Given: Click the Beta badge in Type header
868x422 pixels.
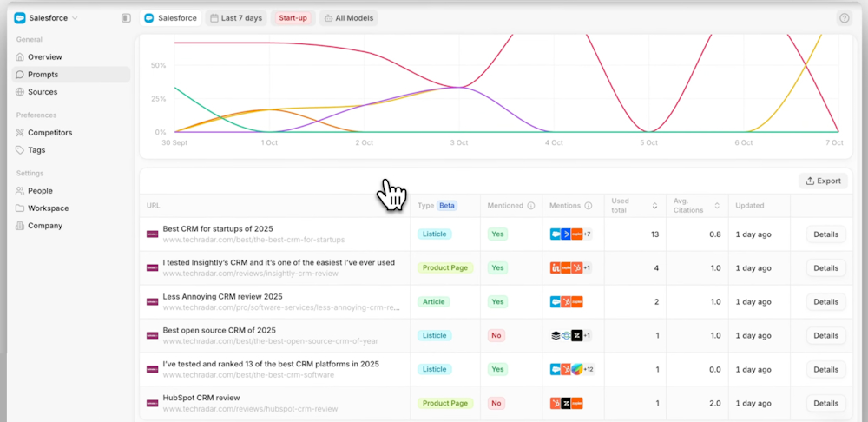Looking at the screenshot, I should (446, 206).
